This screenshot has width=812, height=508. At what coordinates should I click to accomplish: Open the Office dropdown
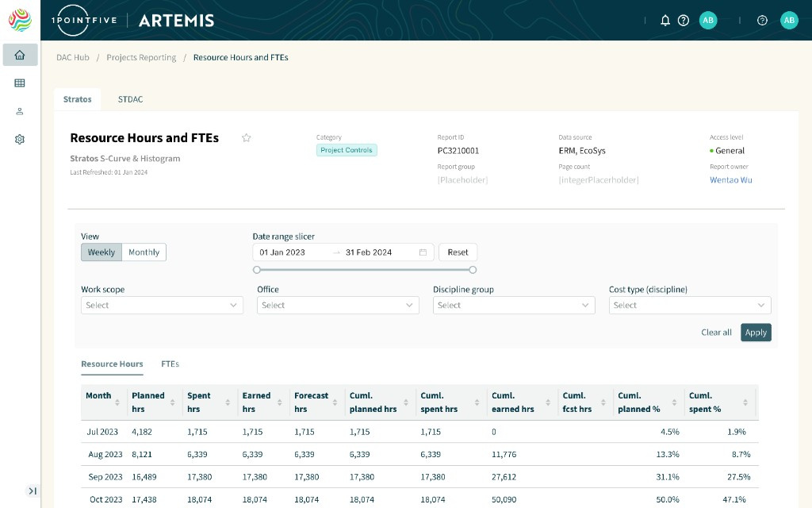point(338,306)
